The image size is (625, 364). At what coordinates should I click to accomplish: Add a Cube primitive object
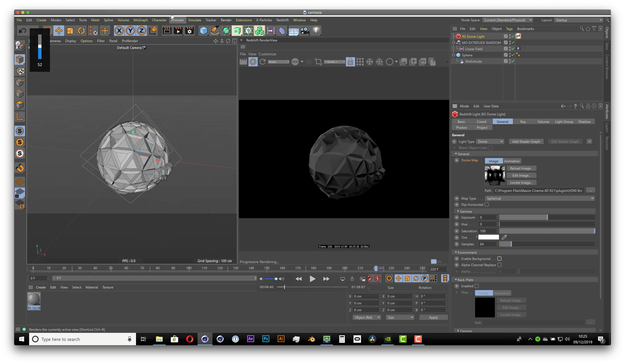pyautogui.click(x=204, y=31)
